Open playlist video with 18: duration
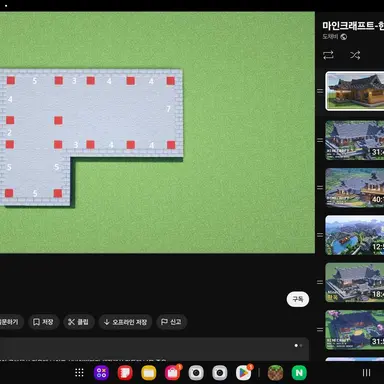 click(x=355, y=282)
